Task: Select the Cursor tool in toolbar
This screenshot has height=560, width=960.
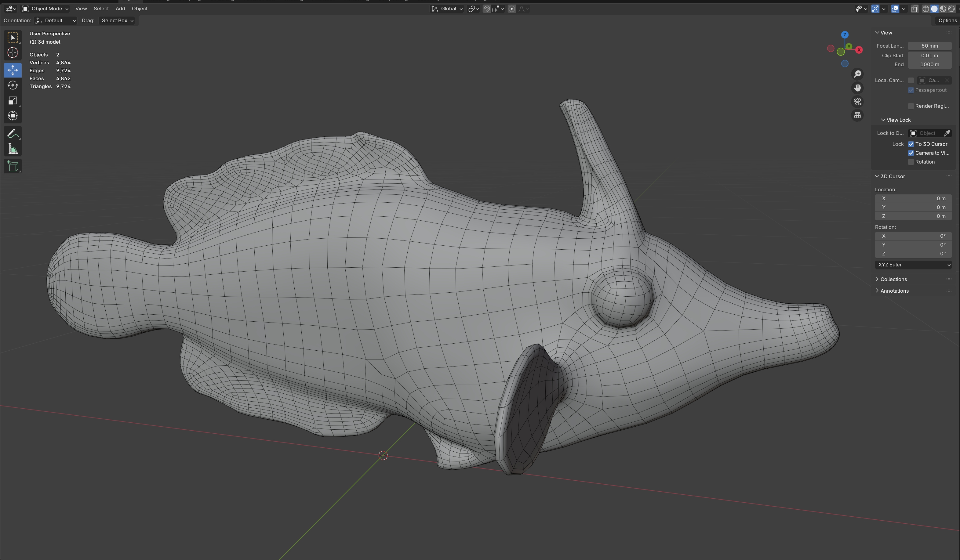Action: pos(13,52)
